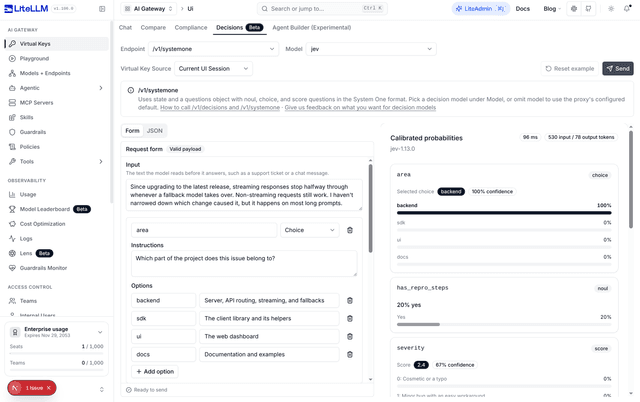The image size is (640, 402).
Task: Switch to the Compare tab
Action: click(153, 27)
